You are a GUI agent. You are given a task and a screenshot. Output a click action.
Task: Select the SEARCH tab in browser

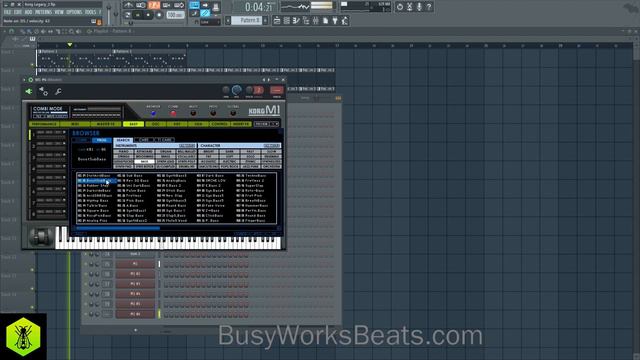[123, 140]
